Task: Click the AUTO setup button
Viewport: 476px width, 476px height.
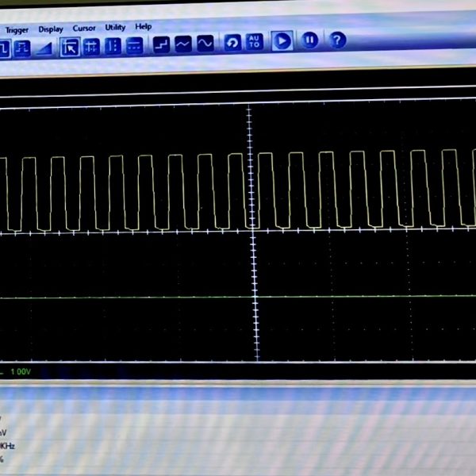Action: [255, 41]
